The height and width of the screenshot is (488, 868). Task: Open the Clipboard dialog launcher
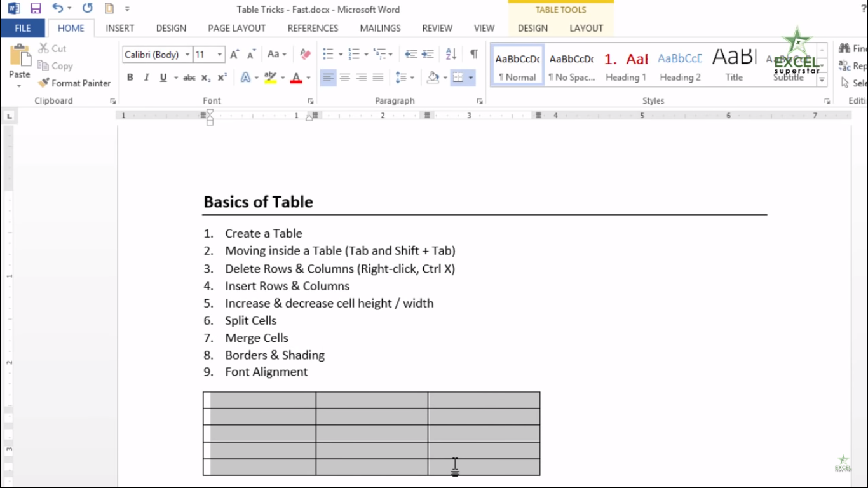[x=112, y=101]
